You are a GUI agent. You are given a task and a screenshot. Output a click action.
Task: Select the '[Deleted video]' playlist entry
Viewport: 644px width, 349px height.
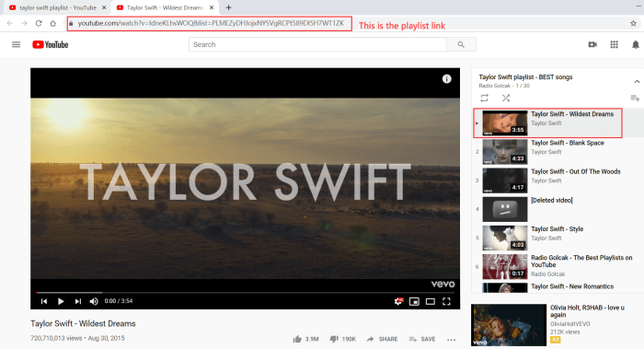coord(558,209)
